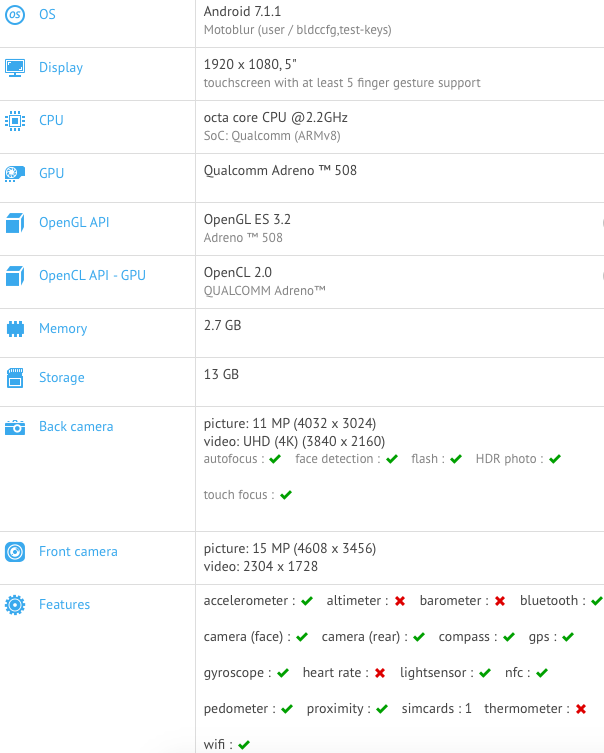Click the nfc green checkmark

click(x=542, y=673)
